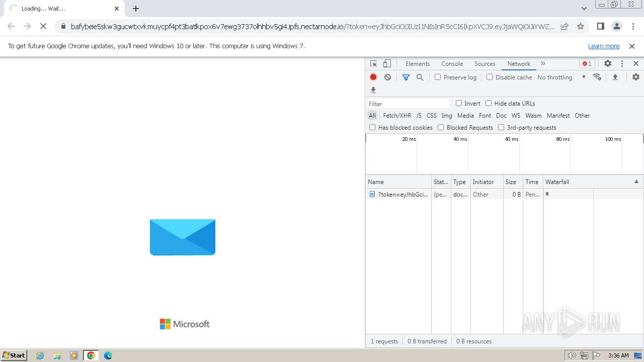Filter requests by JS type

(419, 116)
